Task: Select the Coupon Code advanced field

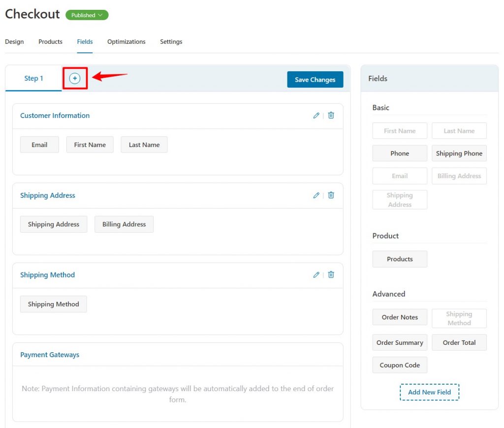Action: coord(400,365)
